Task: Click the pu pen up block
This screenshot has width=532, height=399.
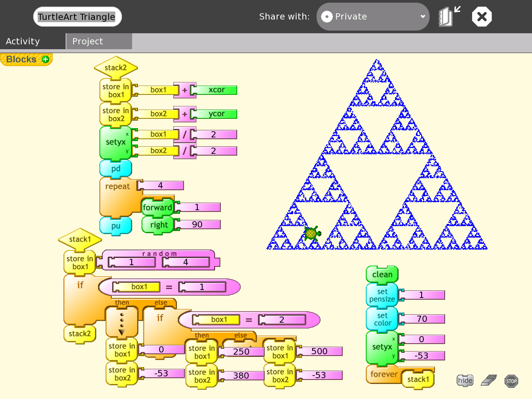Action: click(x=116, y=226)
